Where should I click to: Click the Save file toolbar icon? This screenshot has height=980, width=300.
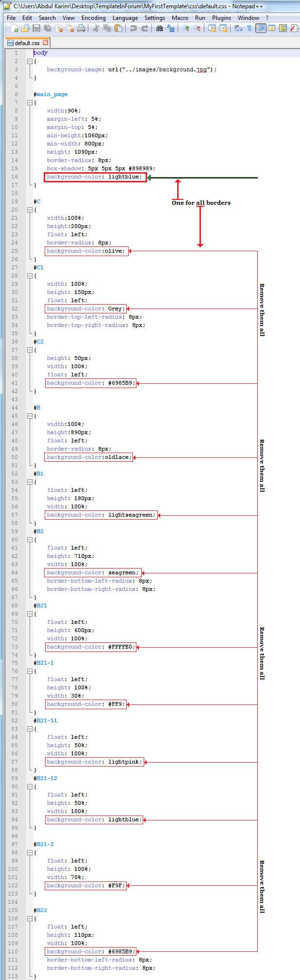click(36, 29)
